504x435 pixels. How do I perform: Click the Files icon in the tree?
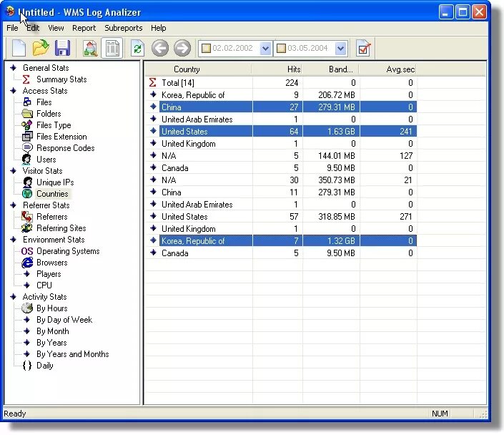pyautogui.click(x=27, y=102)
